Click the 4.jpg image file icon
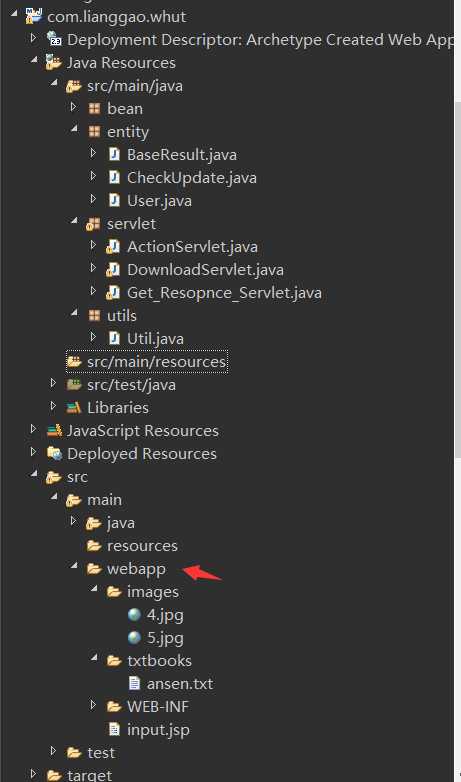Image resolution: width=461 pixels, height=782 pixels. click(134, 615)
